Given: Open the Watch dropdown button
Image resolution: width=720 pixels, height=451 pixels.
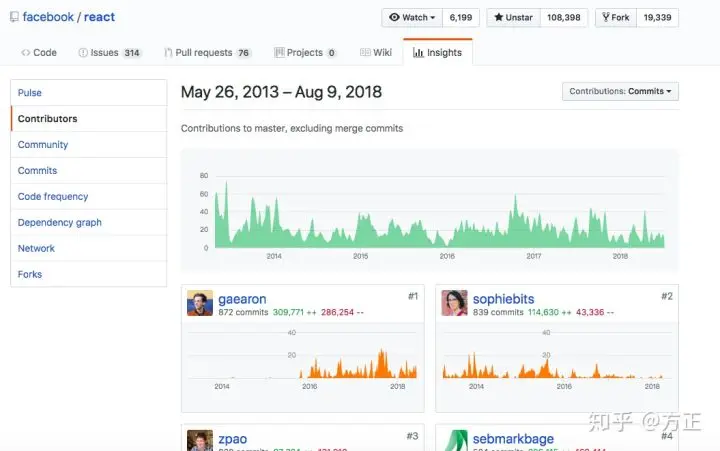Looking at the screenshot, I should tap(412, 17).
